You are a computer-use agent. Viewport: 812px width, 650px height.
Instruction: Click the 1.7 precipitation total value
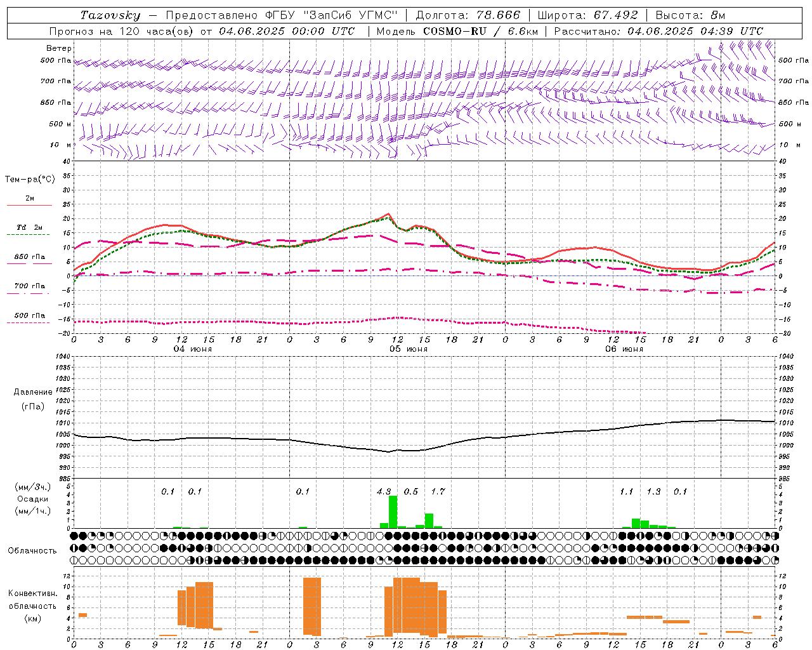[x=438, y=491]
